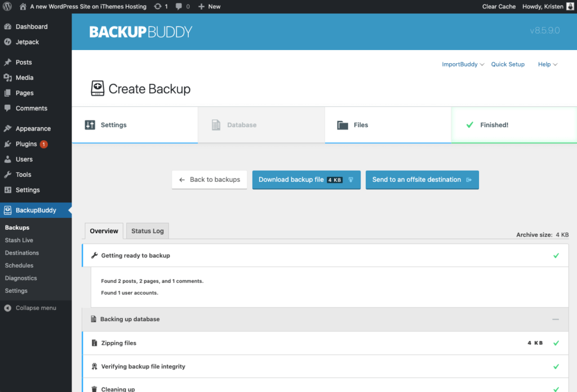Click the Create Backup drive icon

97,88
